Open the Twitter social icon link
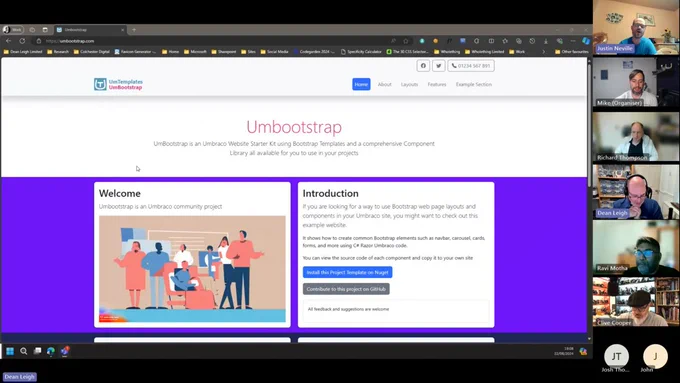 (x=438, y=65)
